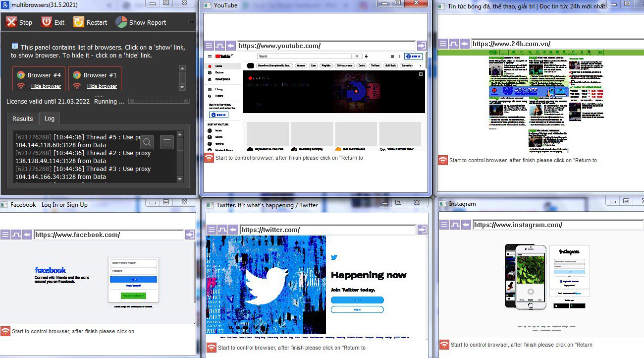Screen dimensions: 644x358
Task: Switch to the Results tab
Action: click(x=22, y=119)
